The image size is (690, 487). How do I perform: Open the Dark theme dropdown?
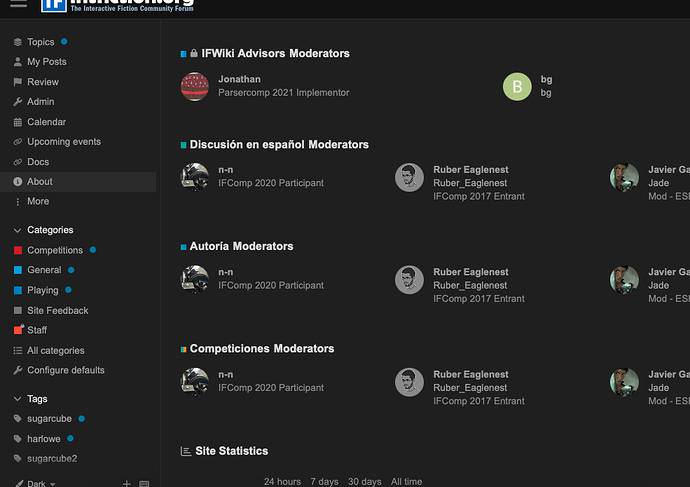[36, 483]
